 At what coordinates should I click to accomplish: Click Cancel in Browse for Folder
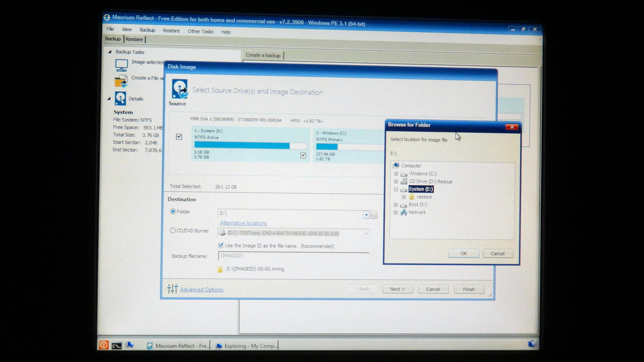pyautogui.click(x=498, y=253)
